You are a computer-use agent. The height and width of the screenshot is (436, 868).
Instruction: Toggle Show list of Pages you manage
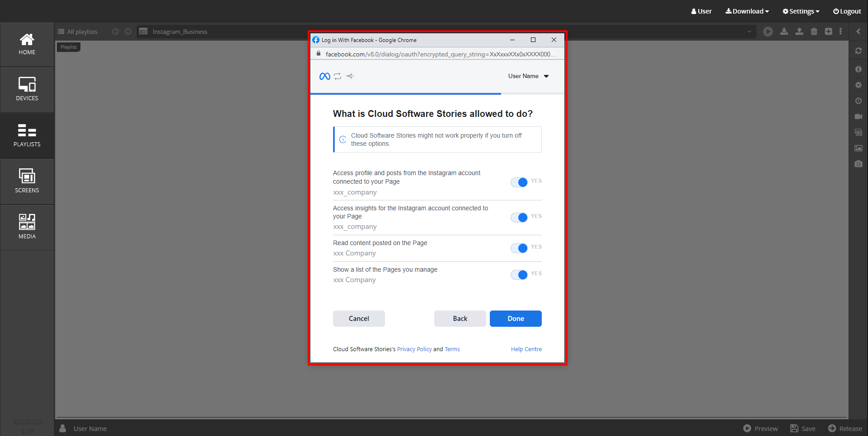(519, 275)
